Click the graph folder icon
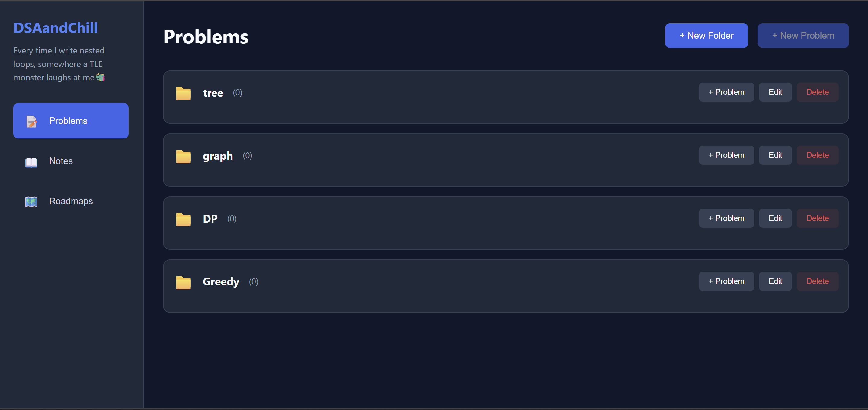This screenshot has height=410, width=868. pyautogui.click(x=183, y=156)
